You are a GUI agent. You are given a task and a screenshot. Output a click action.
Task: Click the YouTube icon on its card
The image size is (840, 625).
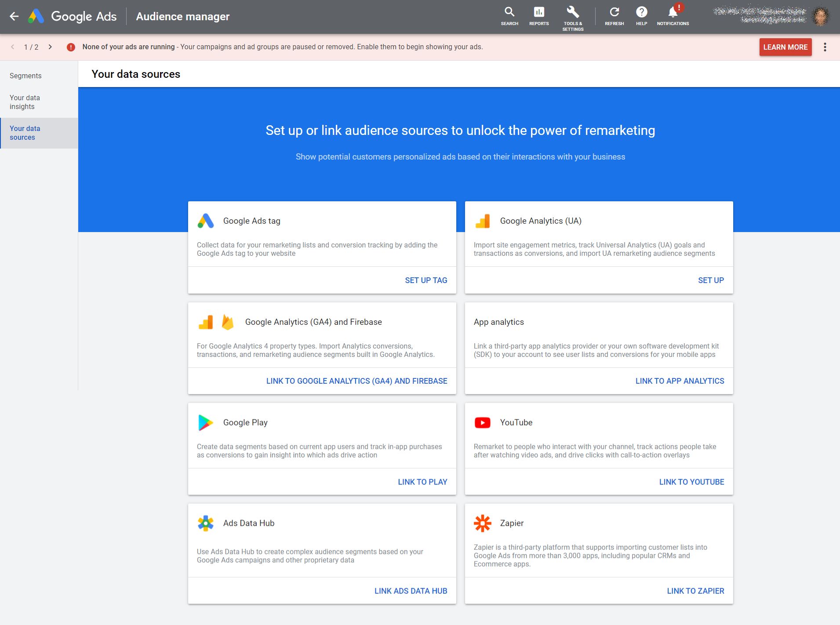click(x=483, y=422)
